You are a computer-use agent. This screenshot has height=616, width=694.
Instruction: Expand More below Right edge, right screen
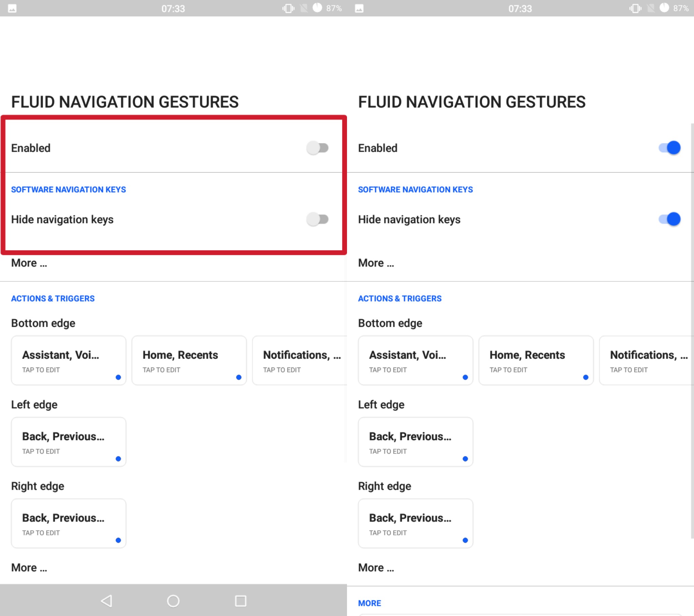tap(376, 568)
